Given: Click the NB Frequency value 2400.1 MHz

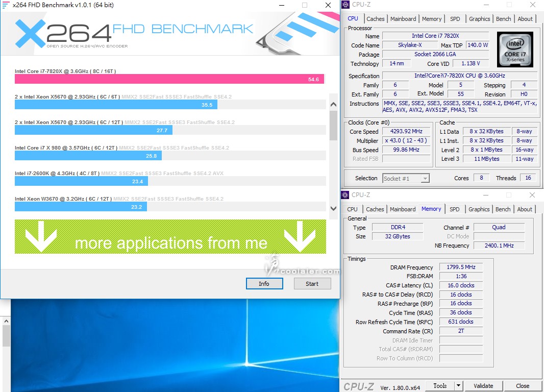Looking at the screenshot, I should click(x=499, y=246).
